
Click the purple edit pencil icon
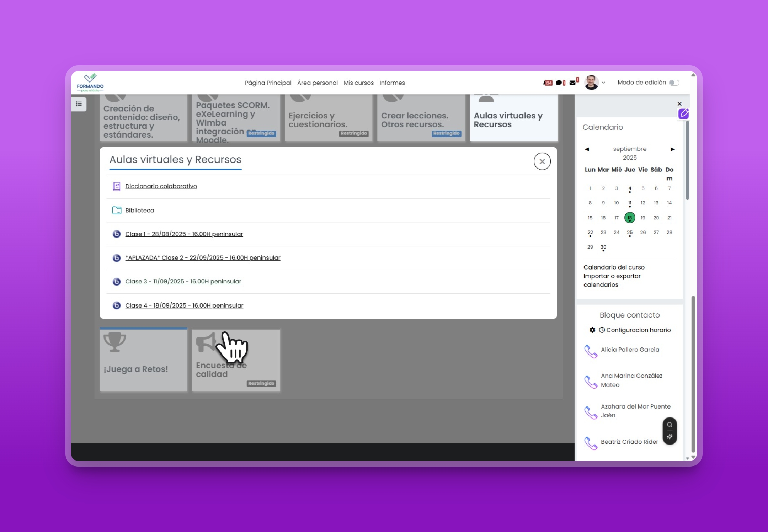pos(683,114)
